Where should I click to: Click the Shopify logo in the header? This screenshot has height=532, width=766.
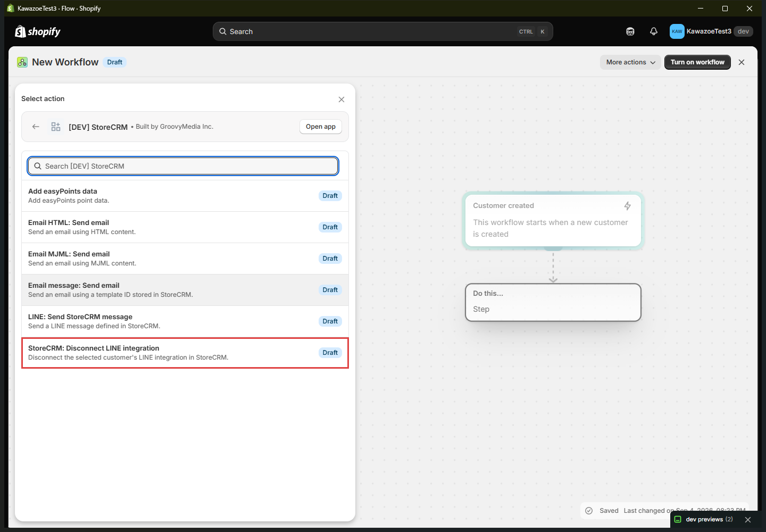[x=37, y=31]
